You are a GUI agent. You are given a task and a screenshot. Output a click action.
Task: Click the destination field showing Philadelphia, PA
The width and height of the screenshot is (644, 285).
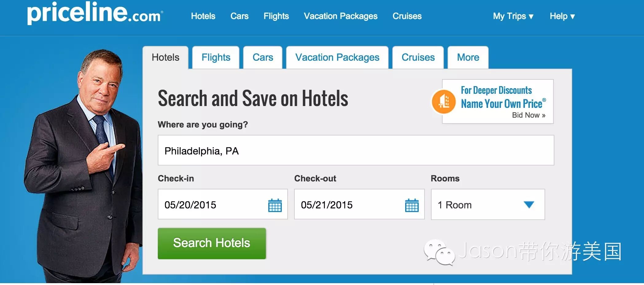pos(356,150)
